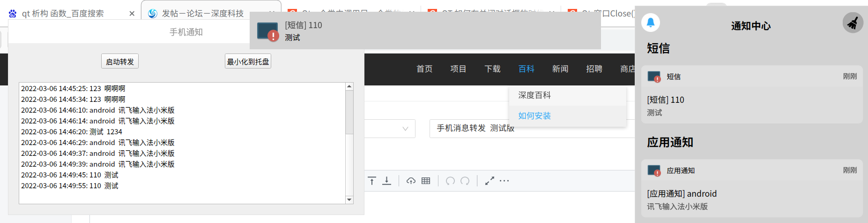
Task: Select 深度百科 from the 百科 dropdown
Action: (x=567, y=95)
